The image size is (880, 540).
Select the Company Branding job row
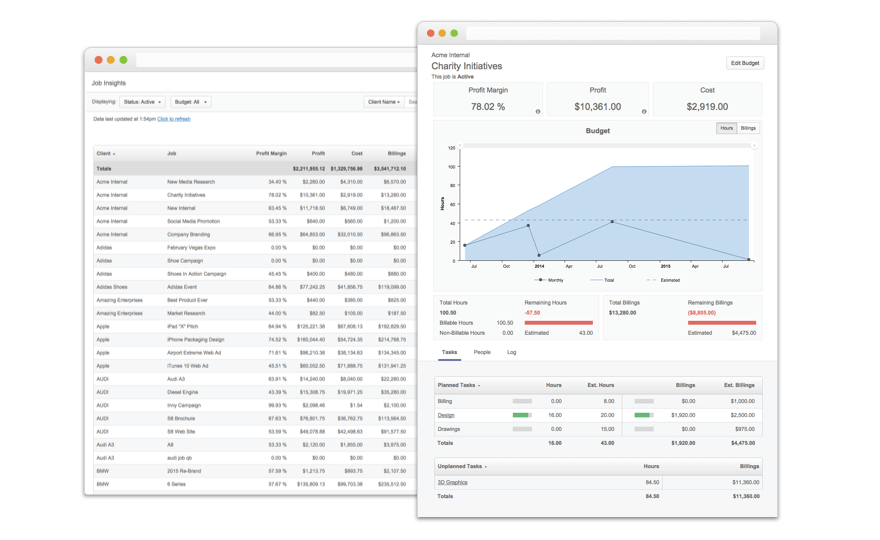(255, 235)
